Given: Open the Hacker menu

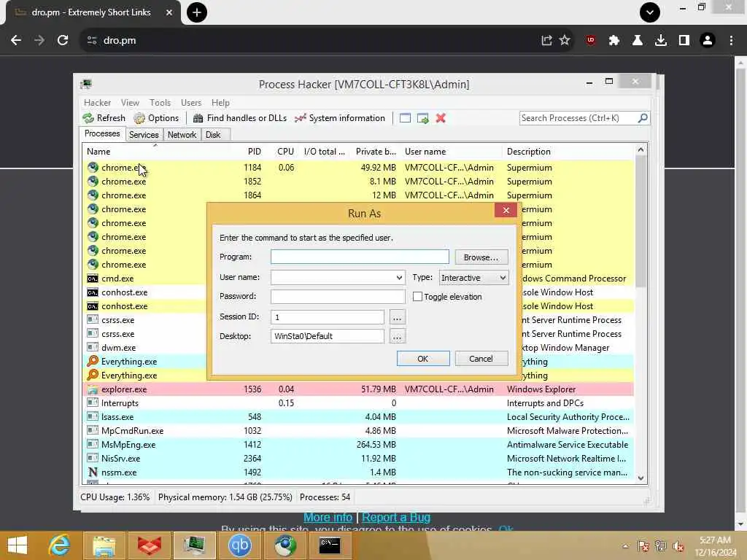Looking at the screenshot, I should [x=97, y=103].
